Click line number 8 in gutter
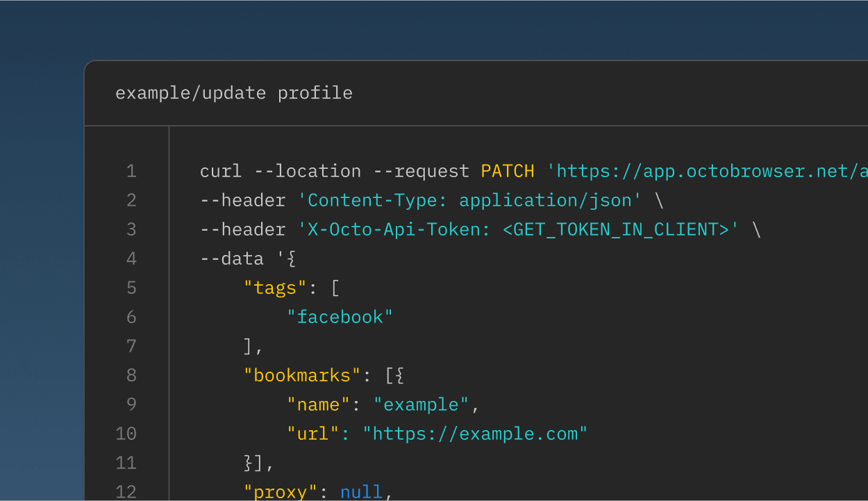The width and height of the screenshot is (868, 501). [x=131, y=375]
